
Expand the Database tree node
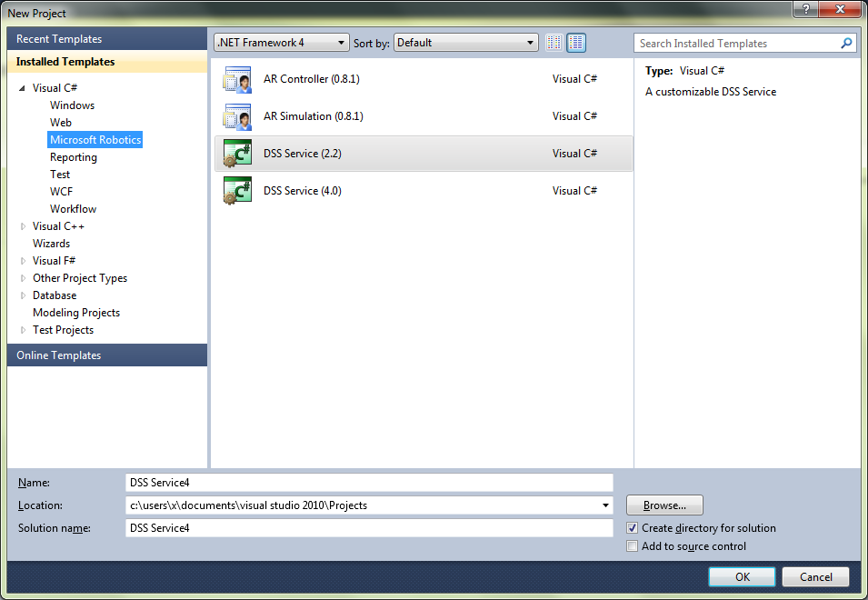pyautogui.click(x=23, y=295)
